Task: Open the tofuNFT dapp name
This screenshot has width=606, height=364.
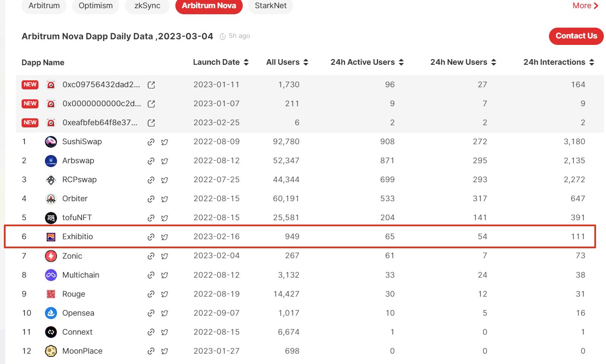Action: click(77, 218)
